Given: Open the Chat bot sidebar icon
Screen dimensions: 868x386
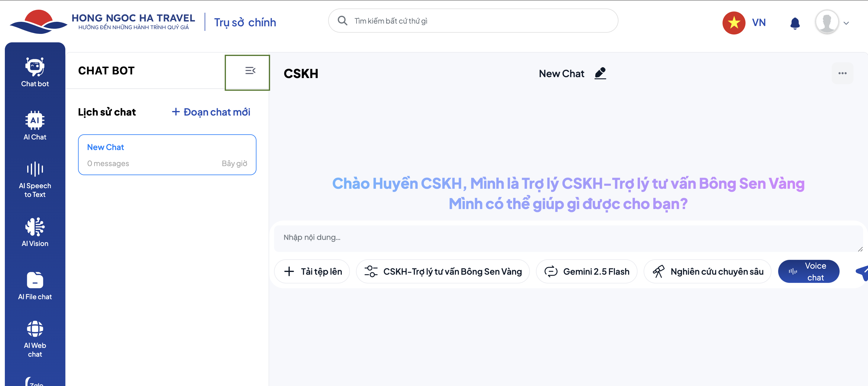Looking at the screenshot, I should click(35, 72).
